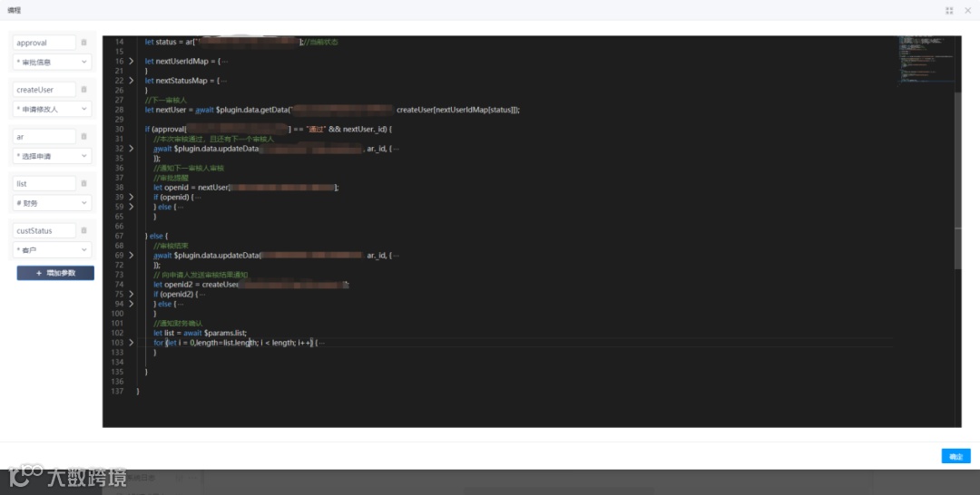980x495 pixels.
Task: Click 'let list = await $params.list;' line
Action: click(x=200, y=334)
